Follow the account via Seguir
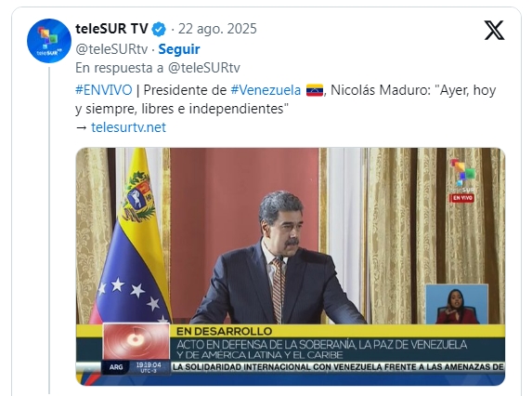Image resolution: width=532 pixels, height=396 pixels. (x=179, y=49)
